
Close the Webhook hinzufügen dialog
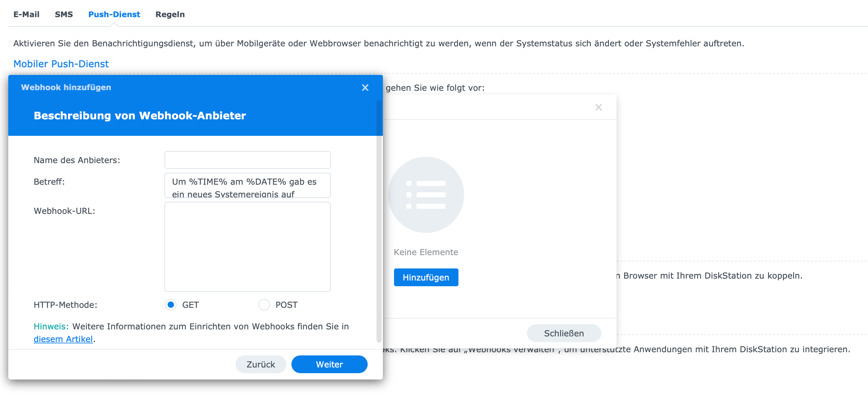pyautogui.click(x=365, y=88)
